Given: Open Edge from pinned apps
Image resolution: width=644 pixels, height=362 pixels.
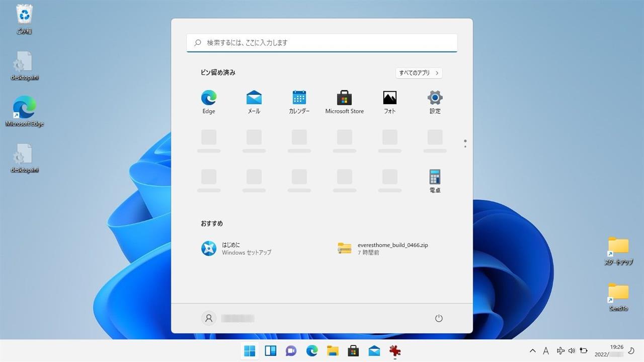Looking at the screenshot, I should [x=209, y=102].
